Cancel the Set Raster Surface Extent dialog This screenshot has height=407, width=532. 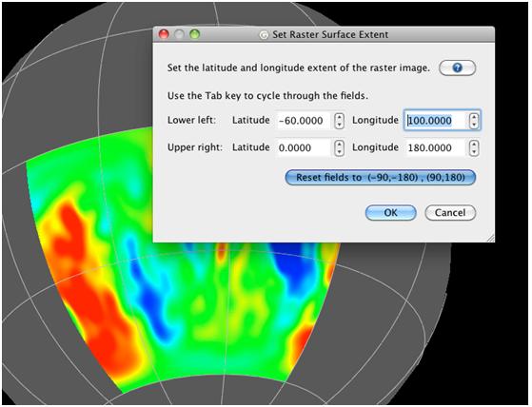coord(450,213)
